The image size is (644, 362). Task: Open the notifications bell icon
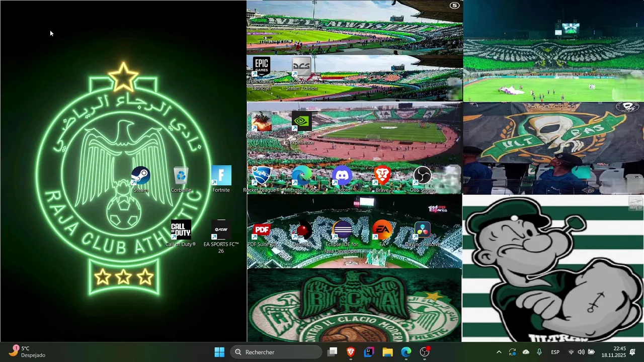pyautogui.click(x=632, y=352)
